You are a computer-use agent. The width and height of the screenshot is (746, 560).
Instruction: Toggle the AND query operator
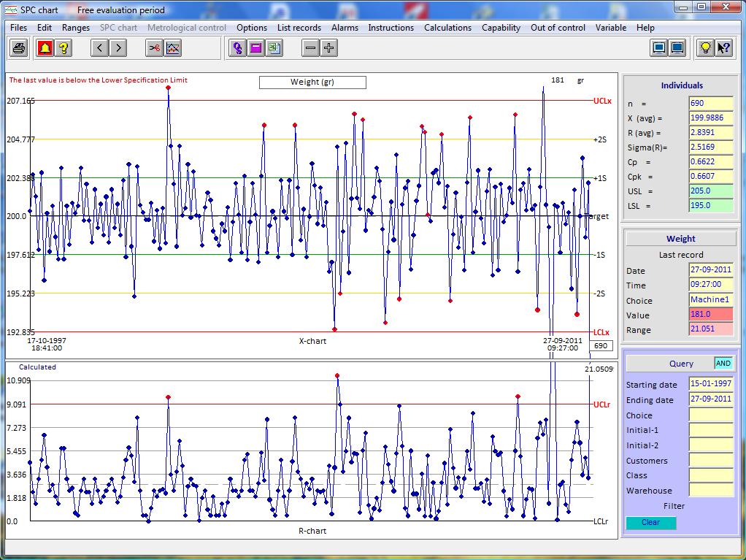click(723, 364)
